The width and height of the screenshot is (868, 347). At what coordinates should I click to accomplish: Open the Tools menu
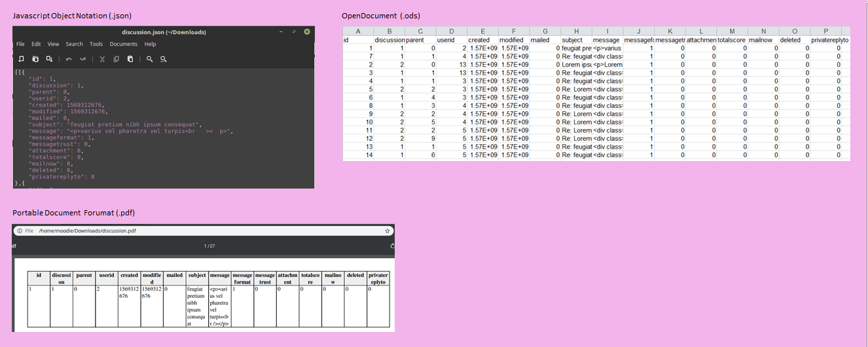point(96,44)
